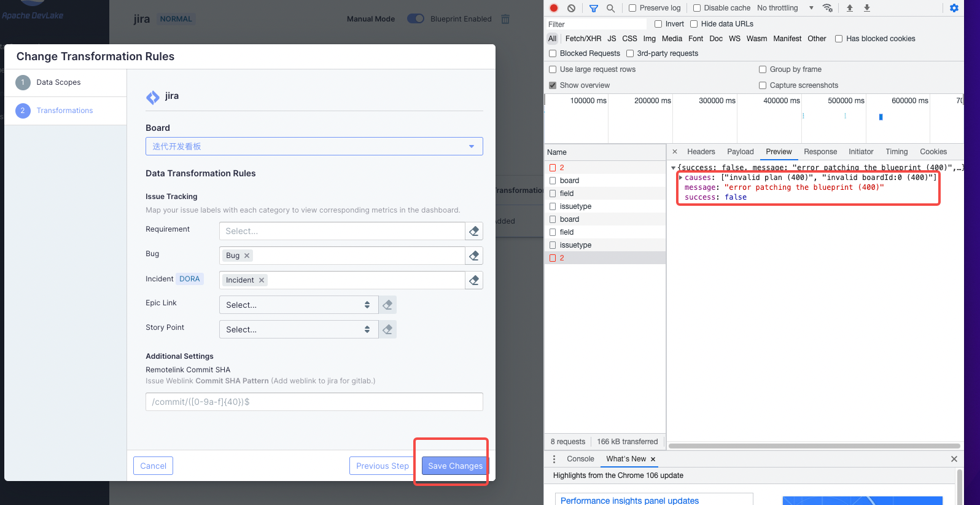The width and height of the screenshot is (980, 505).
Task: Uncheck Show overview
Action: tap(553, 85)
